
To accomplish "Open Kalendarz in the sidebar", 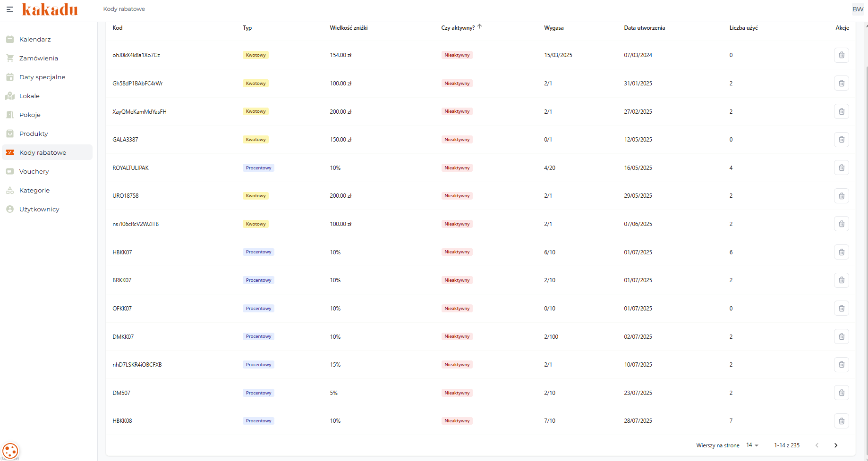I will [x=35, y=39].
